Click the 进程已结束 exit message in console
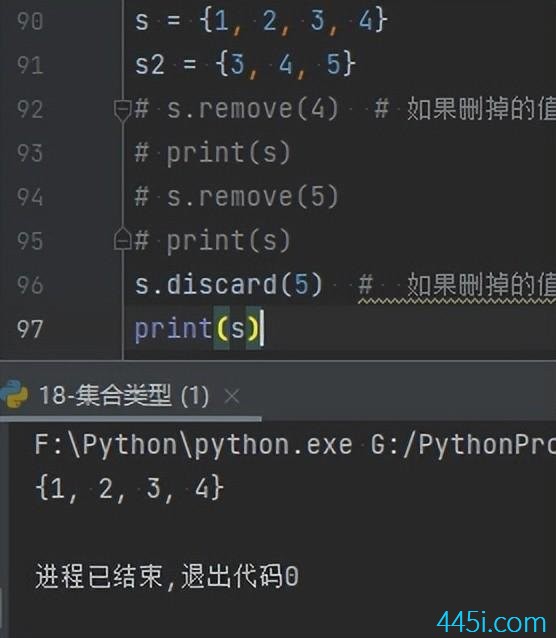This screenshot has height=638, width=556. 167,576
